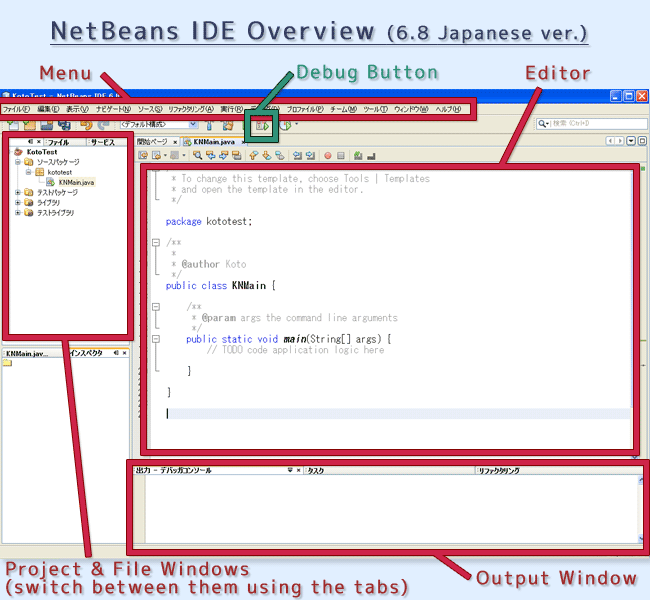Open the ツール(T) menu
This screenshot has width=650, height=600.
[376, 109]
